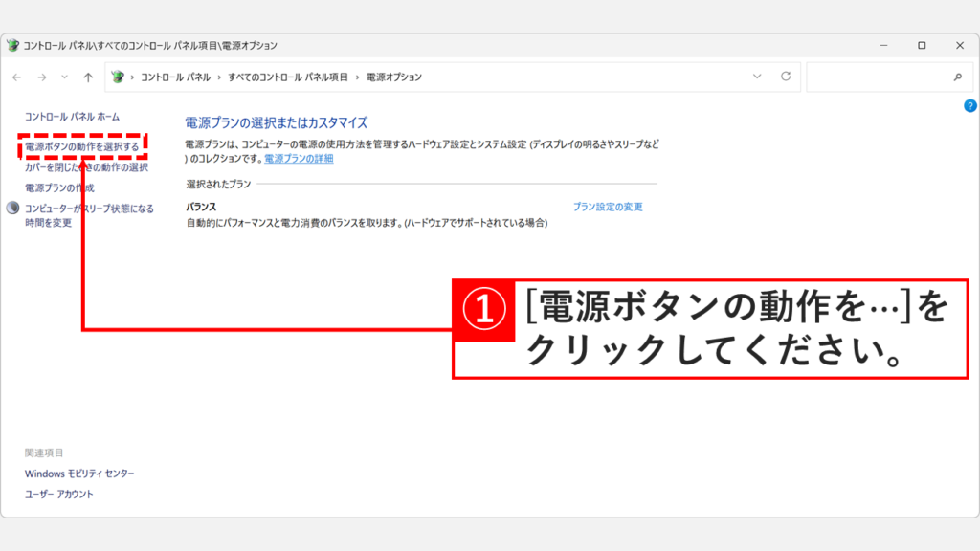Click inside the search input field
The image size is (980, 551).
pyautogui.click(x=880, y=77)
